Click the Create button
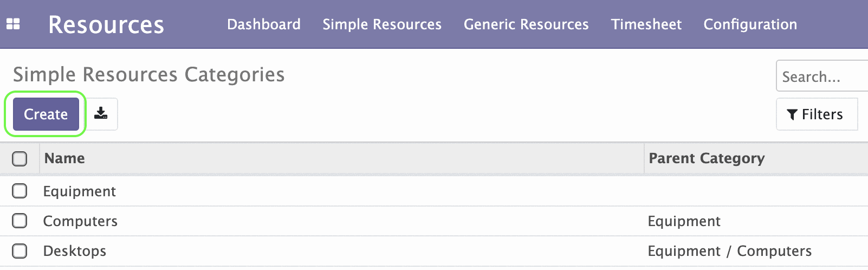868x270 pixels. click(x=46, y=114)
